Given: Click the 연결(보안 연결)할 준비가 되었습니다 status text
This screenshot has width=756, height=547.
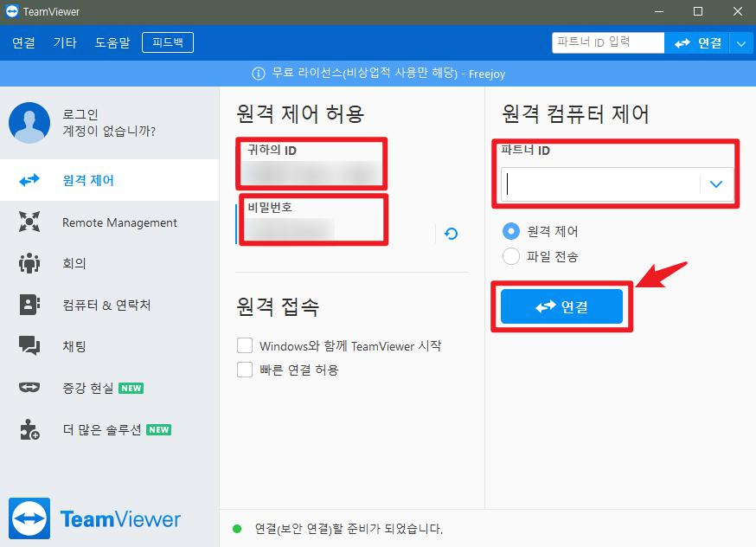Looking at the screenshot, I should coord(349,529).
